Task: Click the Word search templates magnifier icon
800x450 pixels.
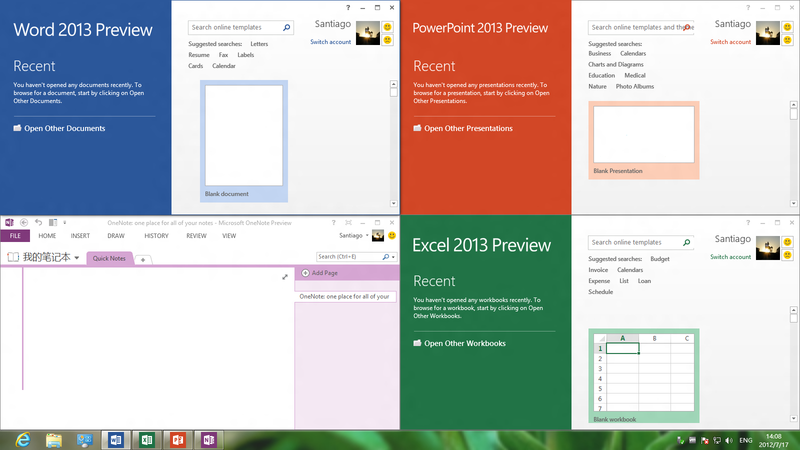Action: click(287, 28)
